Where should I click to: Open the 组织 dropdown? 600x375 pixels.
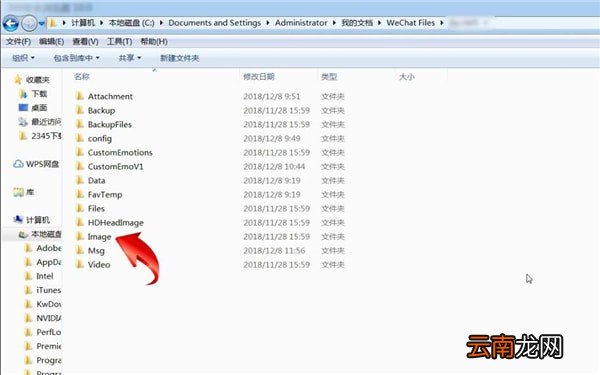coord(23,58)
